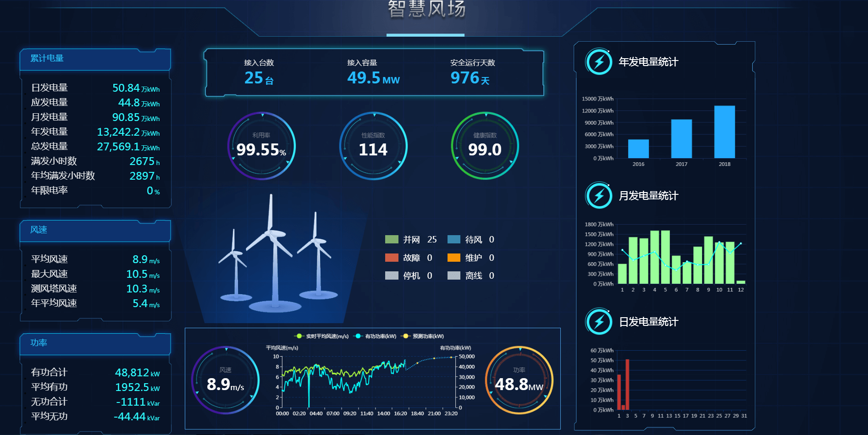The image size is (868, 435).
Task: Click the green 并网 status swatch
Action: pyautogui.click(x=392, y=239)
